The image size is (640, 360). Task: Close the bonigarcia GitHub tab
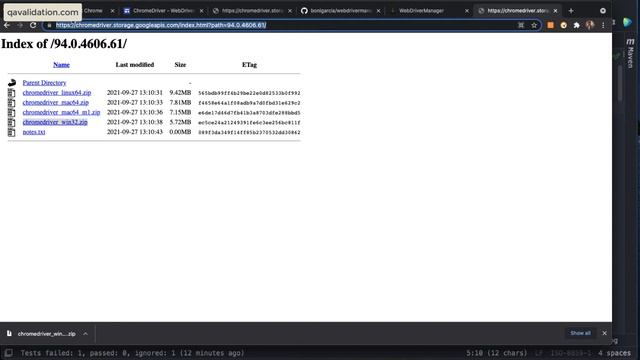(x=378, y=11)
